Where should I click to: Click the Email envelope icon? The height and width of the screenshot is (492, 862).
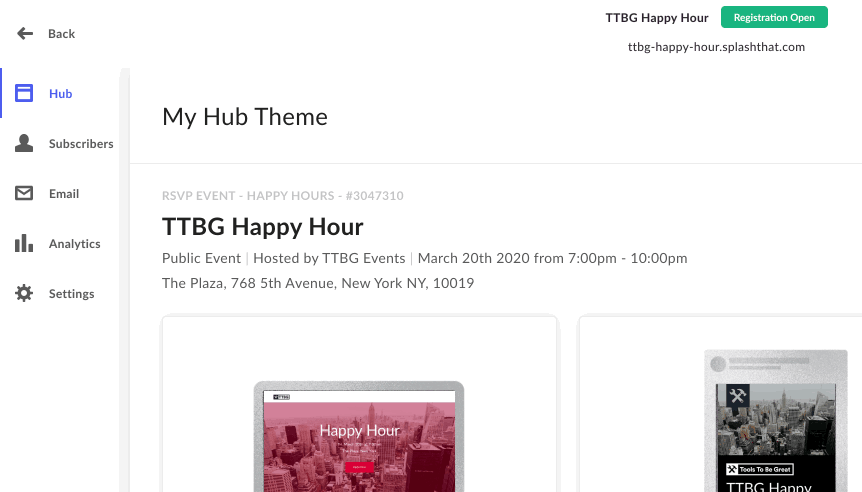coord(24,193)
